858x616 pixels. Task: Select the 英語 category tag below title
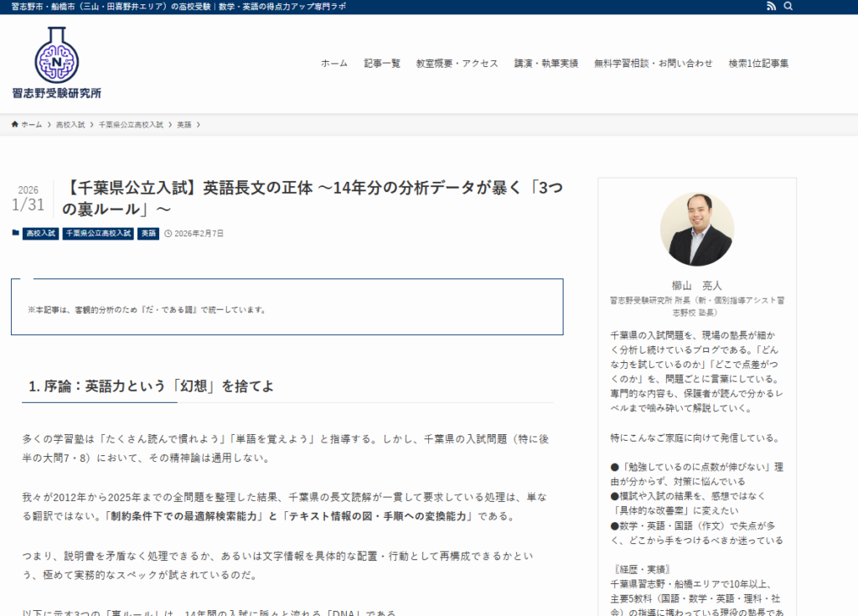(148, 234)
